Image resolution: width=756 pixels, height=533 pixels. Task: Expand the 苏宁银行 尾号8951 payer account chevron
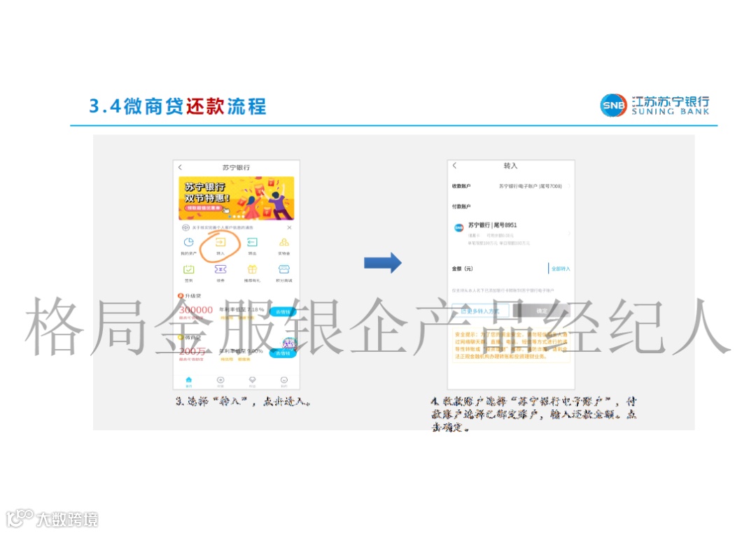pyautogui.click(x=569, y=233)
